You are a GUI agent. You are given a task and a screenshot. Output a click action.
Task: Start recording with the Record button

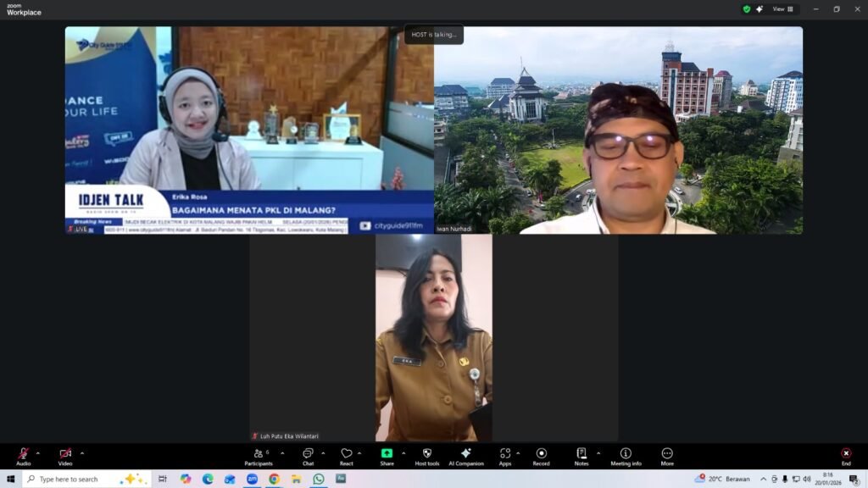click(x=542, y=454)
